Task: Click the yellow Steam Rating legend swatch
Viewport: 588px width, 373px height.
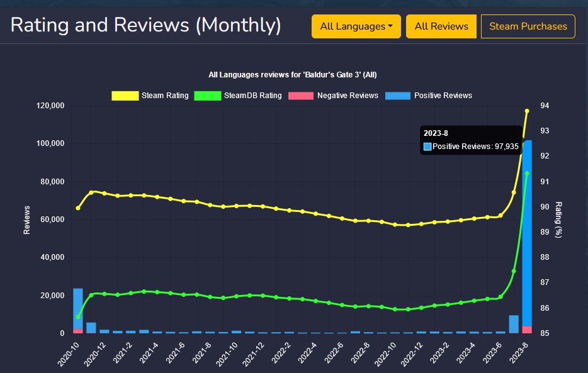Action: 124,96
